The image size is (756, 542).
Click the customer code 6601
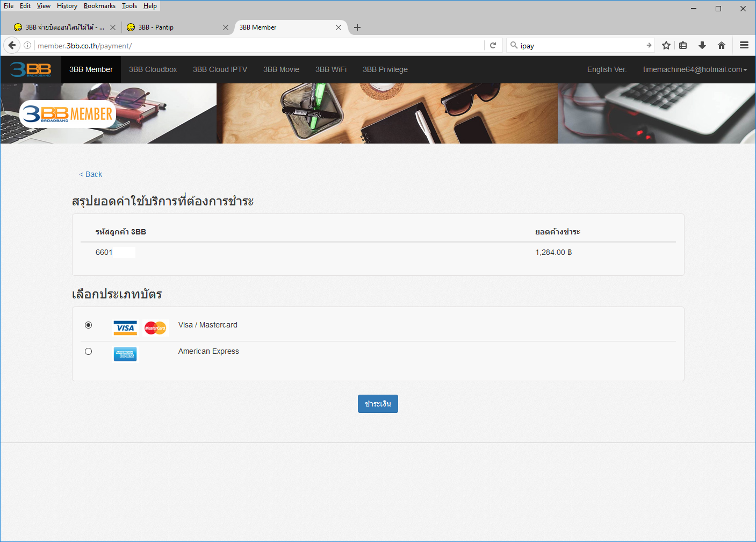point(104,252)
